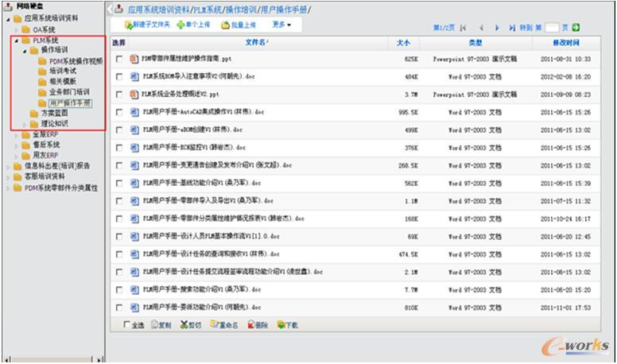Jump to the last page arrow
Image resolution: width=617 pixels, height=364 pixels.
pos(512,28)
